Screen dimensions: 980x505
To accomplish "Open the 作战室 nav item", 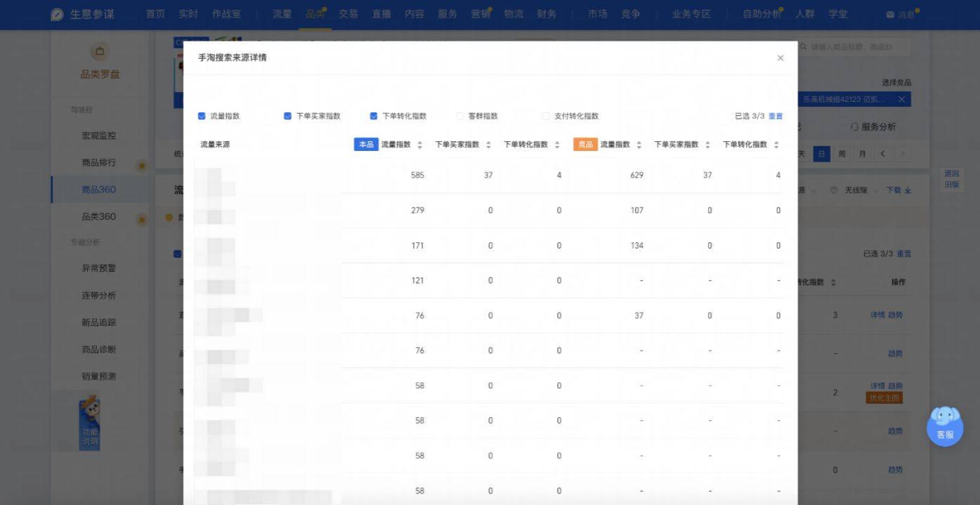I will point(226,14).
